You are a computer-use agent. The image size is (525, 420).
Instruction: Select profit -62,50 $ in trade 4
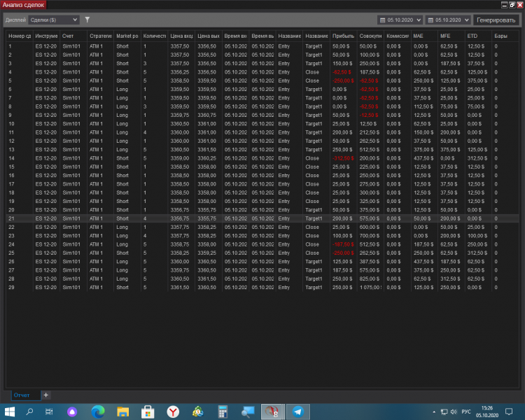(342, 72)
